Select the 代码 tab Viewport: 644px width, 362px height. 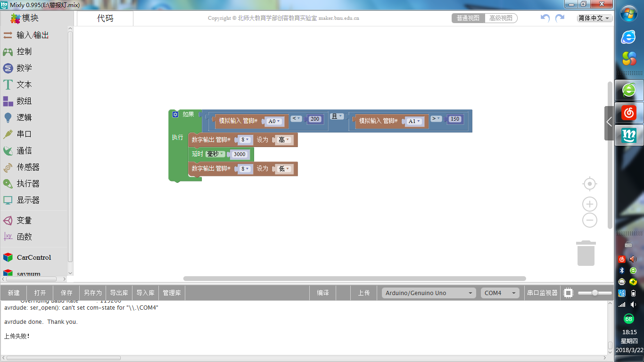[x=105, y=18]
